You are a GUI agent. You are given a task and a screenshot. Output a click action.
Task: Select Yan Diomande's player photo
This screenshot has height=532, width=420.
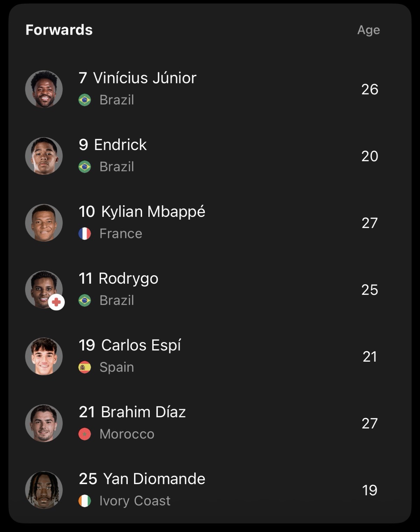click(44, 490)
